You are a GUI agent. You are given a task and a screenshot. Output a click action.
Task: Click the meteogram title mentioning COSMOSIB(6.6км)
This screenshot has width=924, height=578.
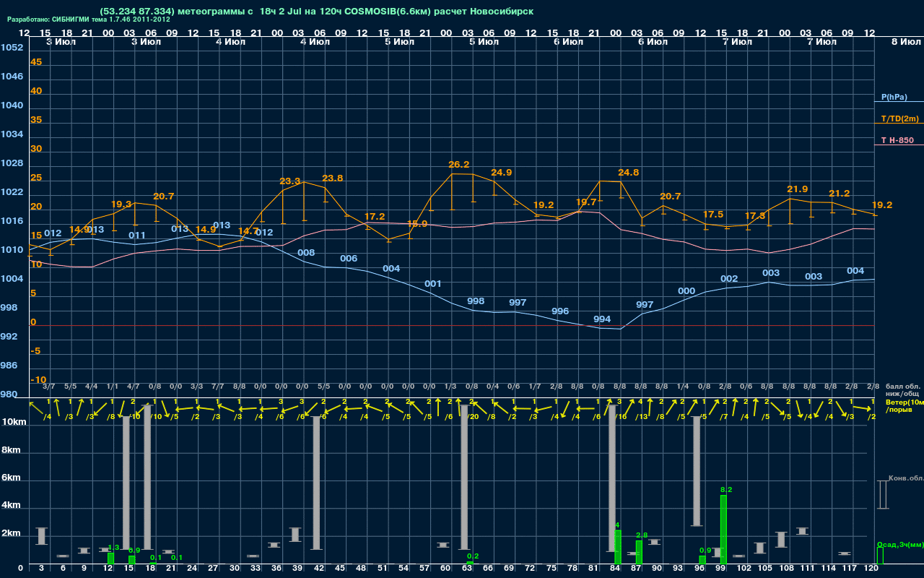317,12
